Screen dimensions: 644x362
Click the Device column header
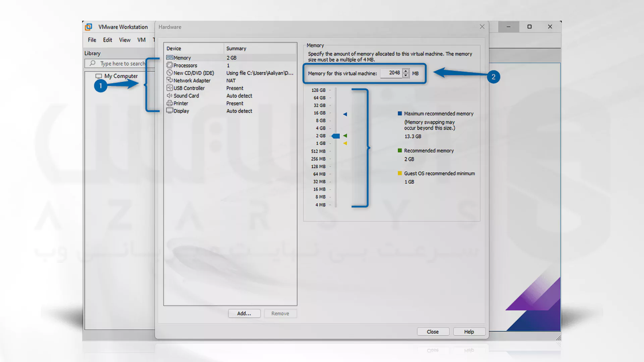click(194, 49)
